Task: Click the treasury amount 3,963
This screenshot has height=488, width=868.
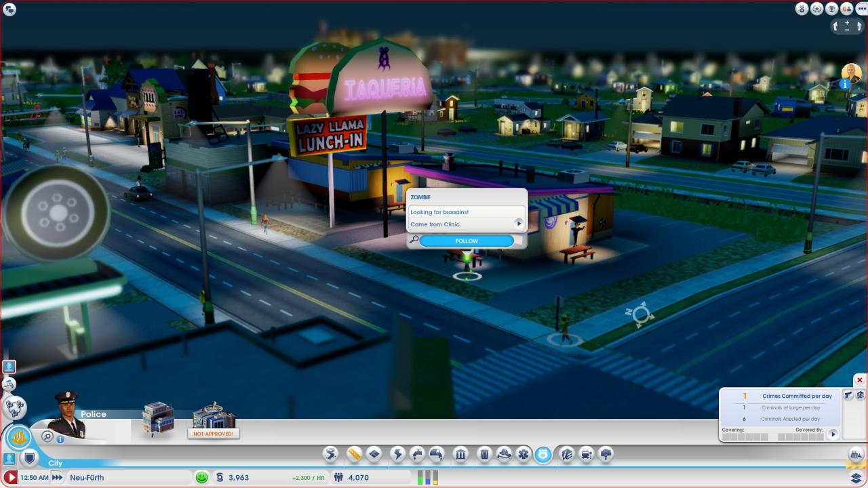Action: pos(239,477)
